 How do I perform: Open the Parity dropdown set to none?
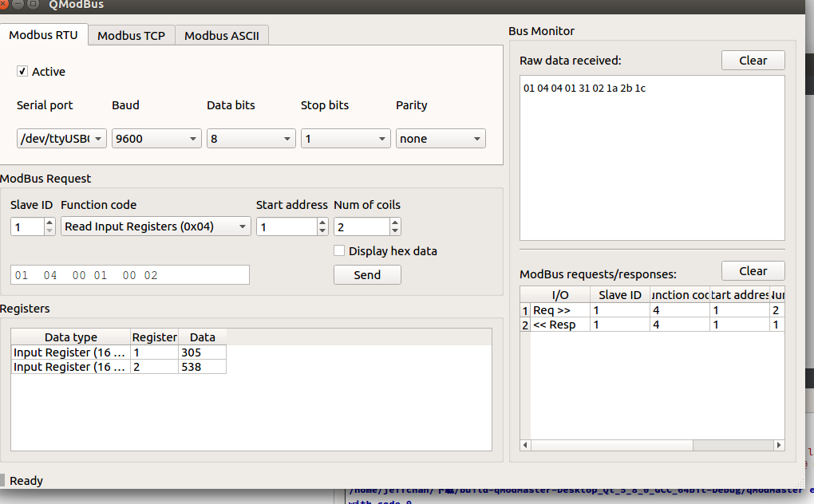click(441, 139)
